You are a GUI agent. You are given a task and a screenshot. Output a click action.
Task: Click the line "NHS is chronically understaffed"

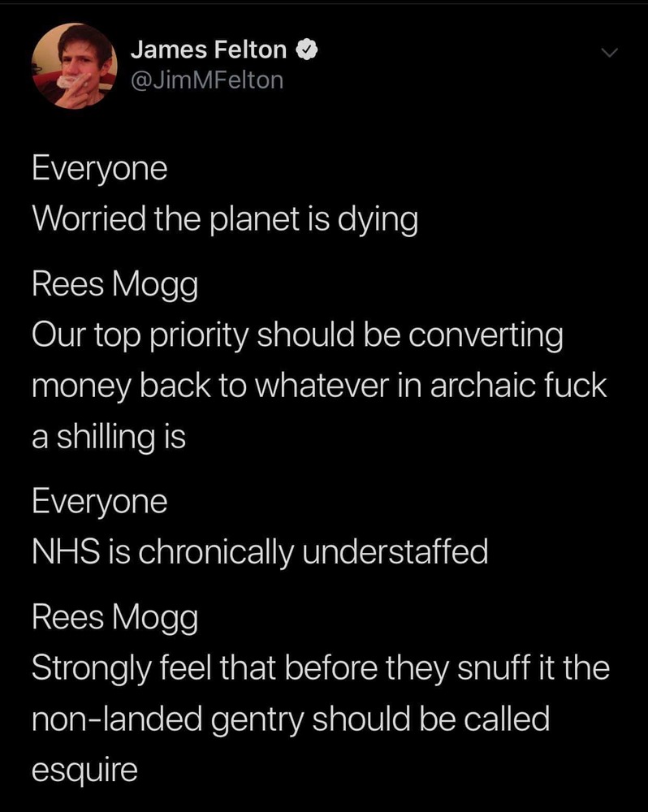tap(260, 553)
